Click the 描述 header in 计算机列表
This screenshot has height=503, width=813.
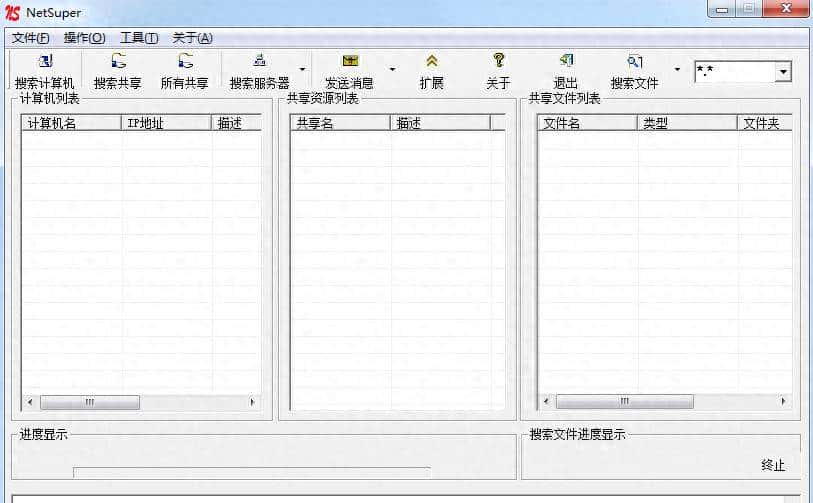coord(236,123)
